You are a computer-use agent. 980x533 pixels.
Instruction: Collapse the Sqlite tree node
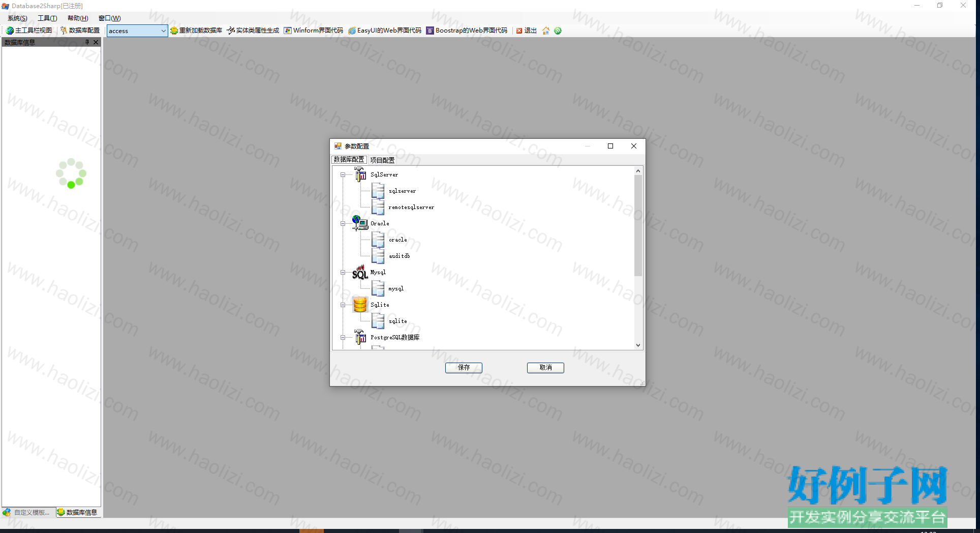click(343, 305)
